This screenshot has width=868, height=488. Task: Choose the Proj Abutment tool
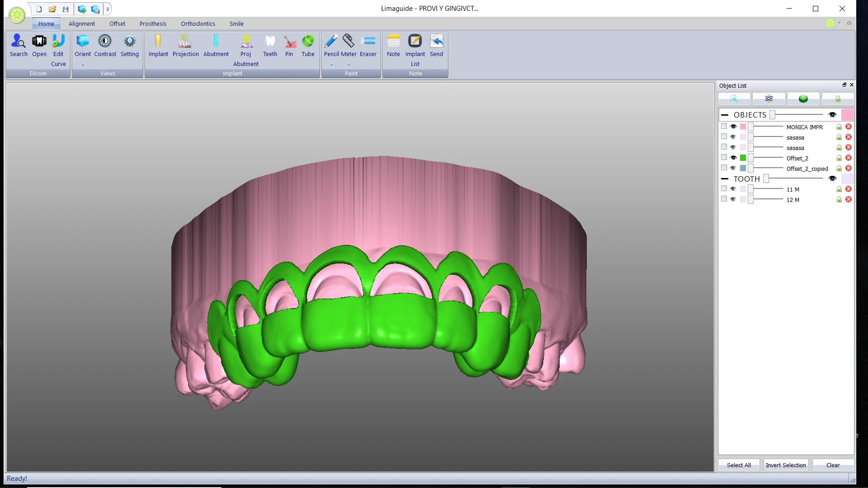[x=246, y=50]
